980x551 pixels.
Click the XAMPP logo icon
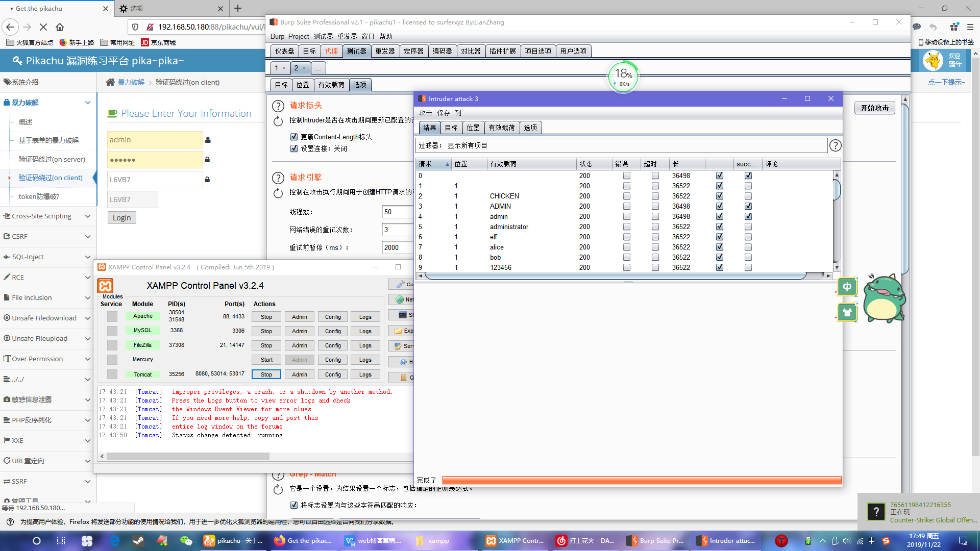105,286
